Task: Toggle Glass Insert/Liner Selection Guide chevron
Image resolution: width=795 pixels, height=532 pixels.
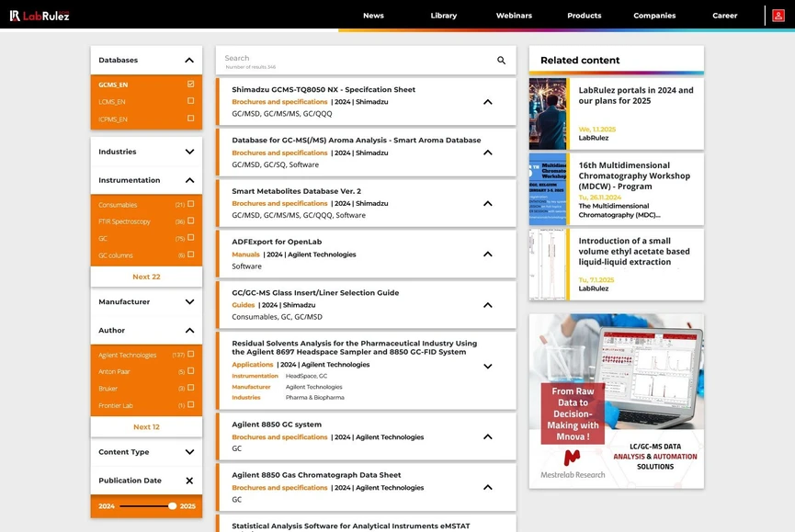Action: click(488, 305)
